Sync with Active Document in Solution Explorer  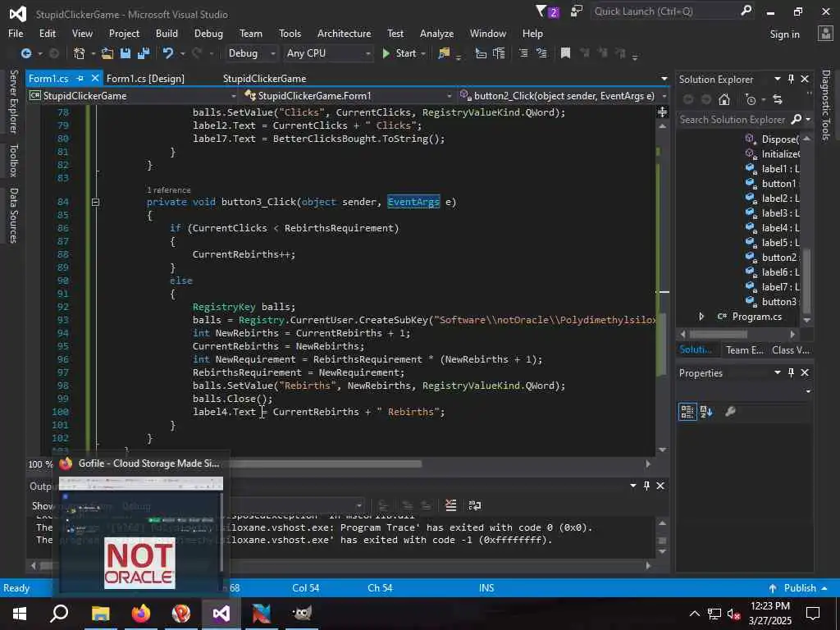778,99
